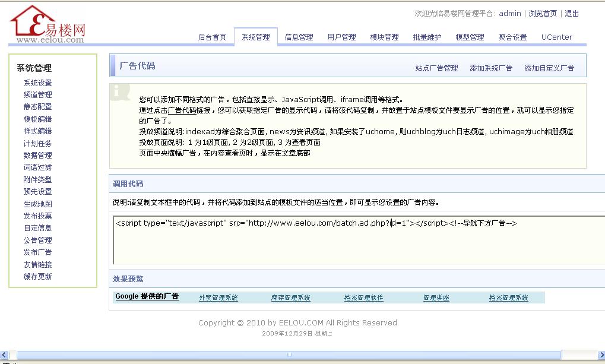This screenshot has height=364, width=605.
Task: Open 发布投票 sidebar item
Action: coord(37,216)
